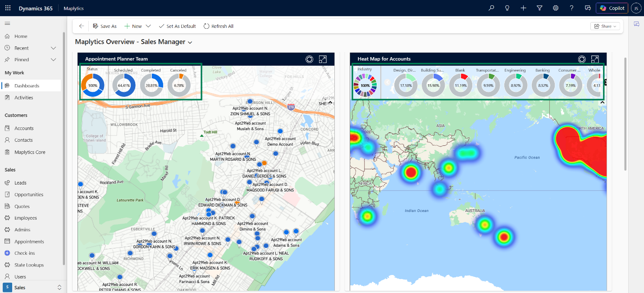Open the Copilot button
This screenshot has width=644, height=293.
(x=612, y=8)
